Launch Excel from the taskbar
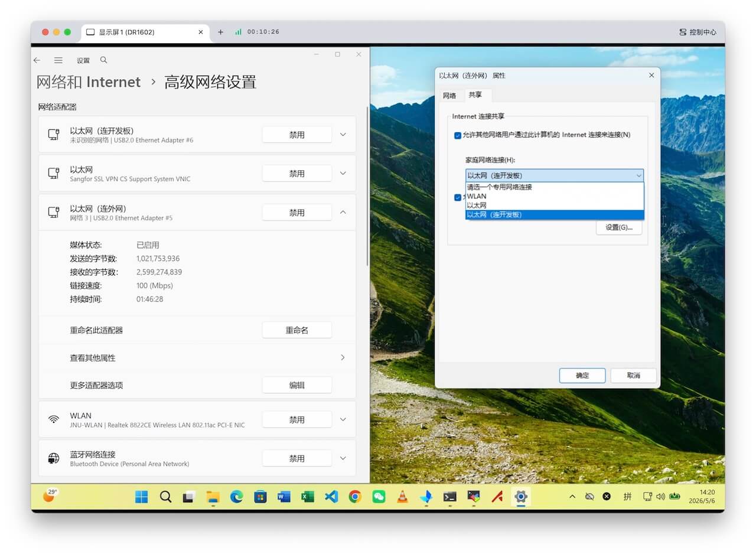 point(308,497)
